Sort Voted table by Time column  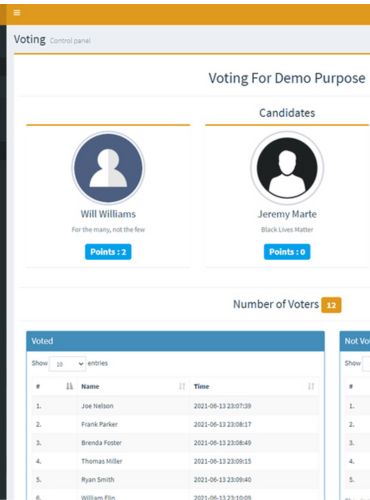pos(254,386)
